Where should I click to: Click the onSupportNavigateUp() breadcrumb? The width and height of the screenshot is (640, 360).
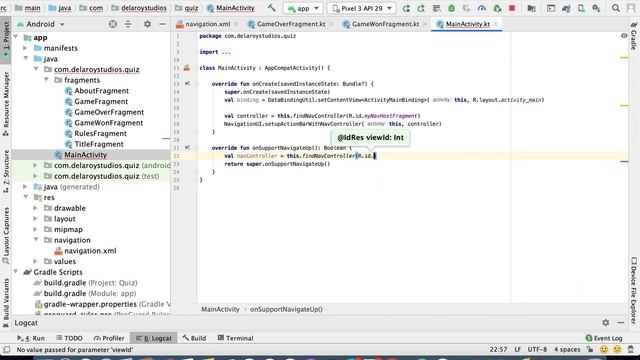tap(286, 309)
